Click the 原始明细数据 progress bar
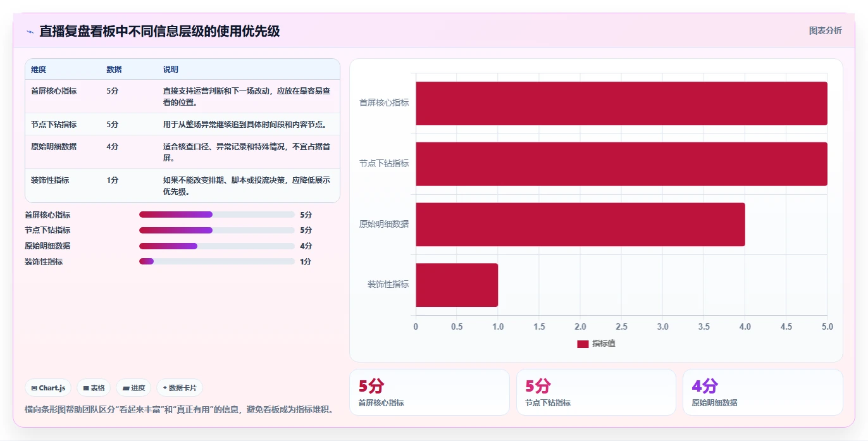 pos(216,246)
